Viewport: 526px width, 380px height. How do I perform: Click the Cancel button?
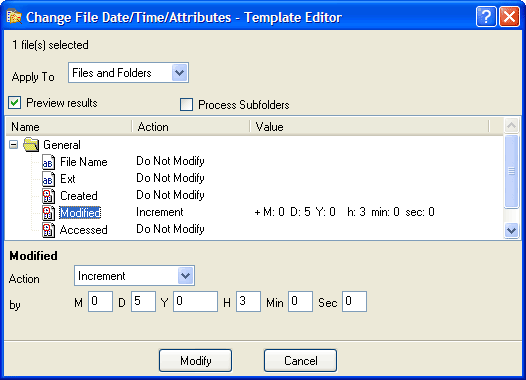pos(300,361)
